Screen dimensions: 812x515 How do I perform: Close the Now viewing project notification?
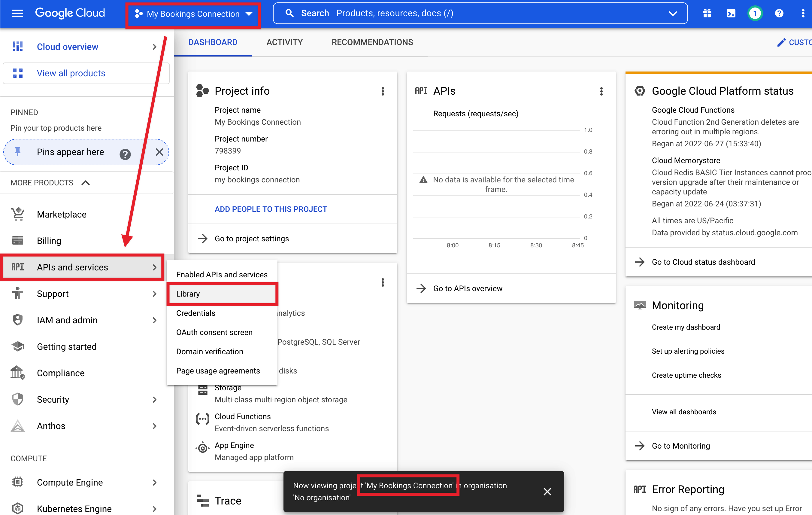[547, 491]
